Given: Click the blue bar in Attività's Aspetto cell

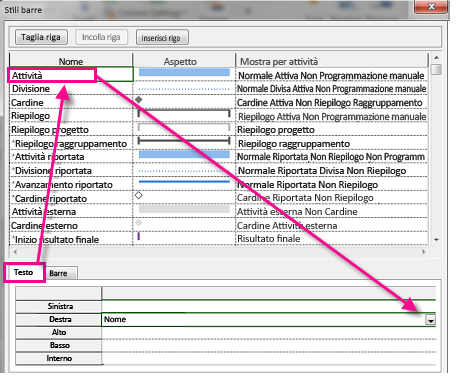Looking at the screenshot, I should coord(184,72).
